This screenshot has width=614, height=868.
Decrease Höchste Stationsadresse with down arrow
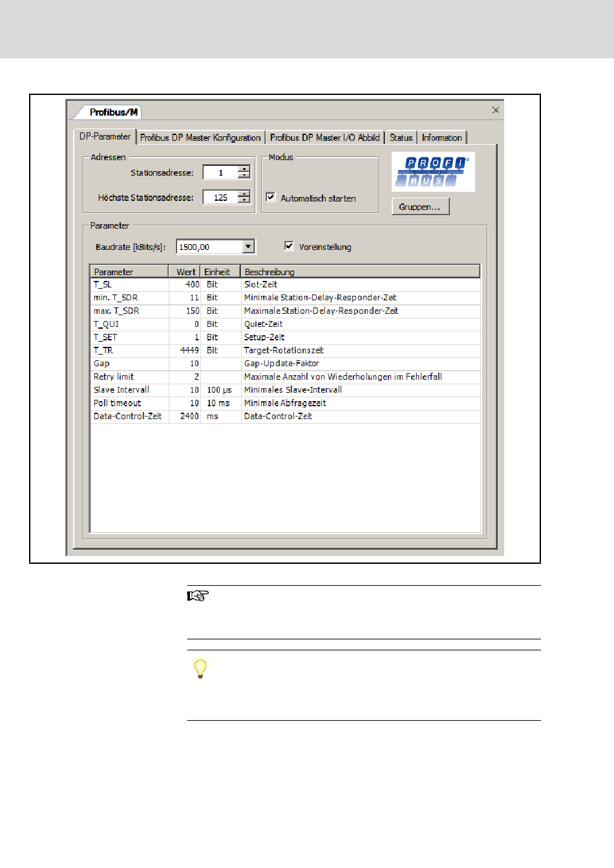click(244, 200)
